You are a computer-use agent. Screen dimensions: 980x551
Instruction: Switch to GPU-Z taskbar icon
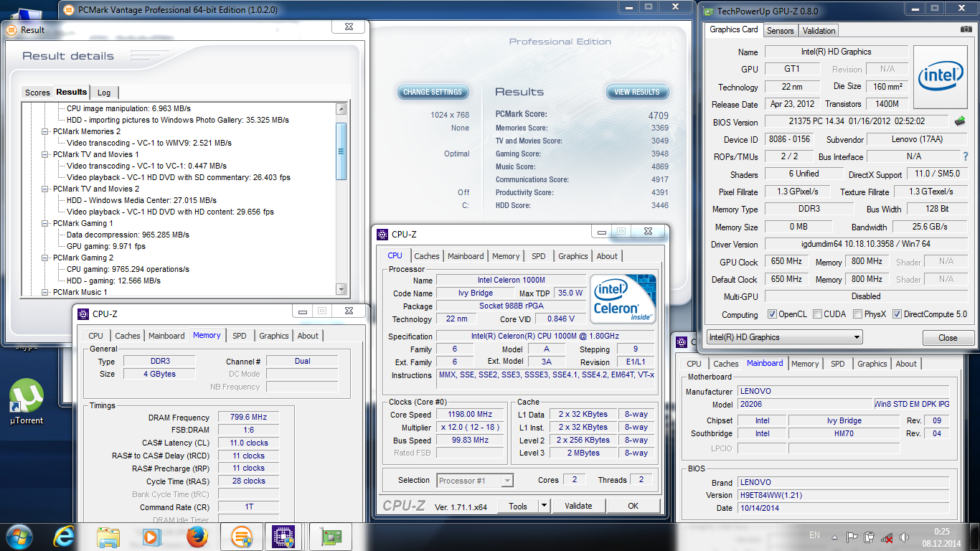click(x=330, y=537)
